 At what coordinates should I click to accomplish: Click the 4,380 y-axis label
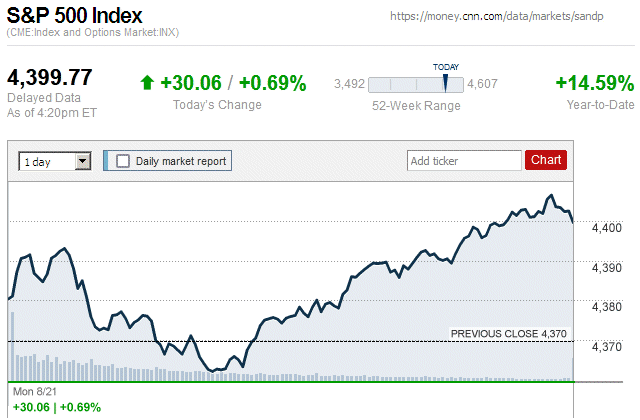click(x=607, y=307)
